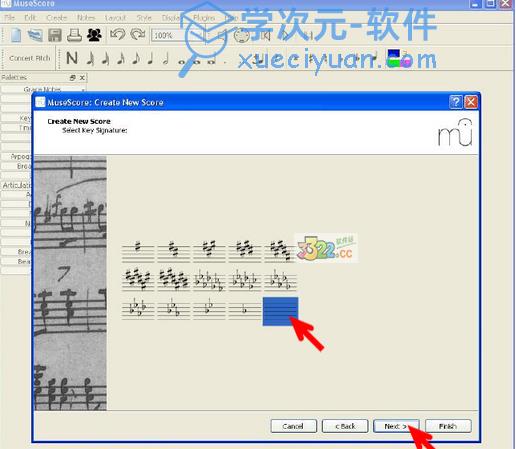Click the Next > button
Screen dimensions: 516x449
click(396, 426)
